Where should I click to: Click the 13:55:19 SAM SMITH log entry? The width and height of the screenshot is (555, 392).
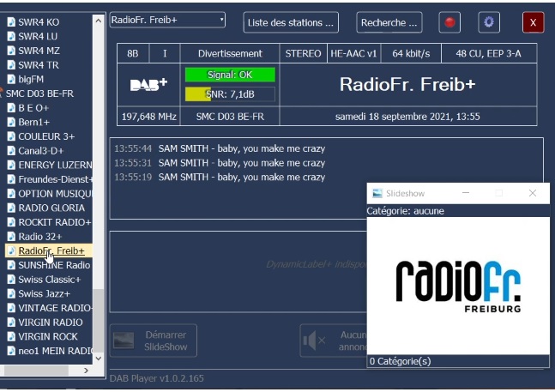(x=220, y=177)
